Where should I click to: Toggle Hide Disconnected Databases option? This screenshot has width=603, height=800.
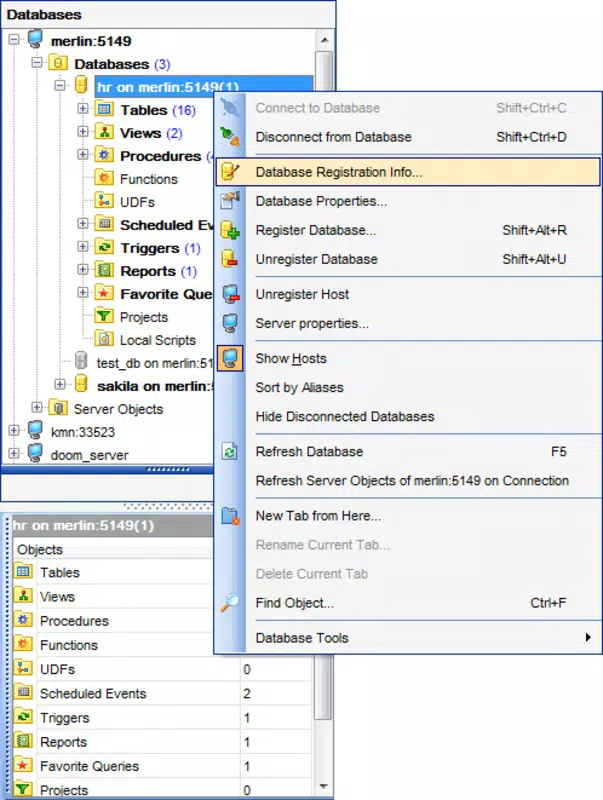pos(407,417)
